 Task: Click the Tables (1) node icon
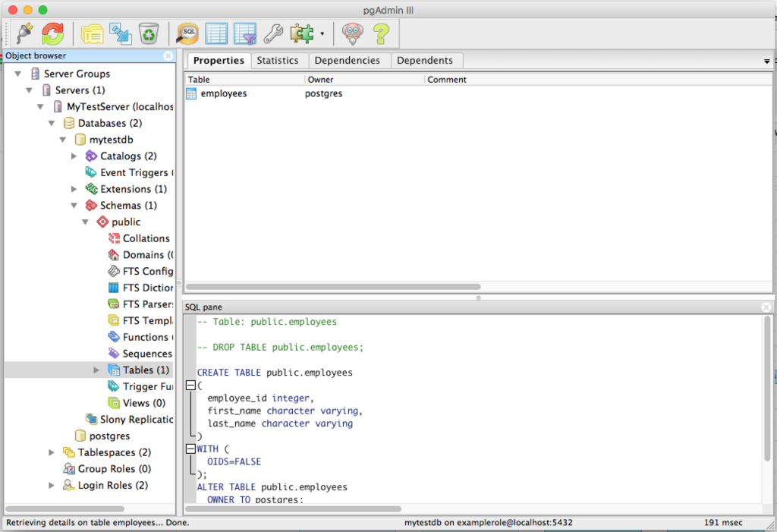[x=114, y=370]
